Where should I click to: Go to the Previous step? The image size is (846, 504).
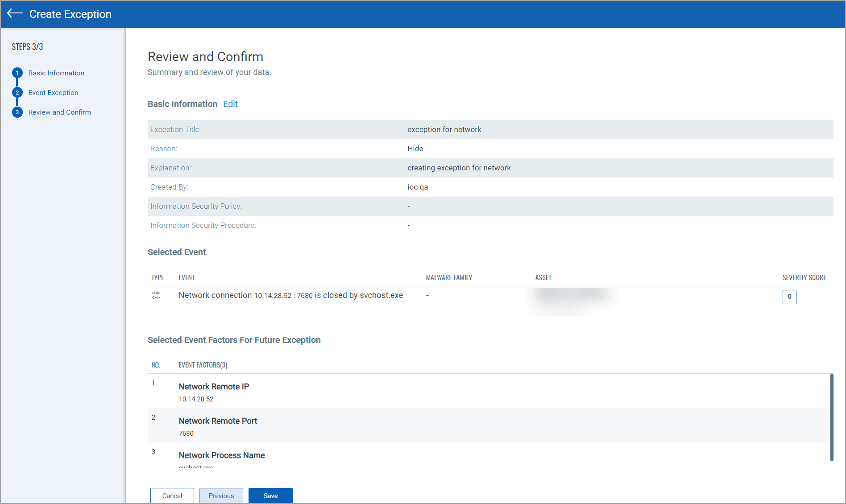221,496
